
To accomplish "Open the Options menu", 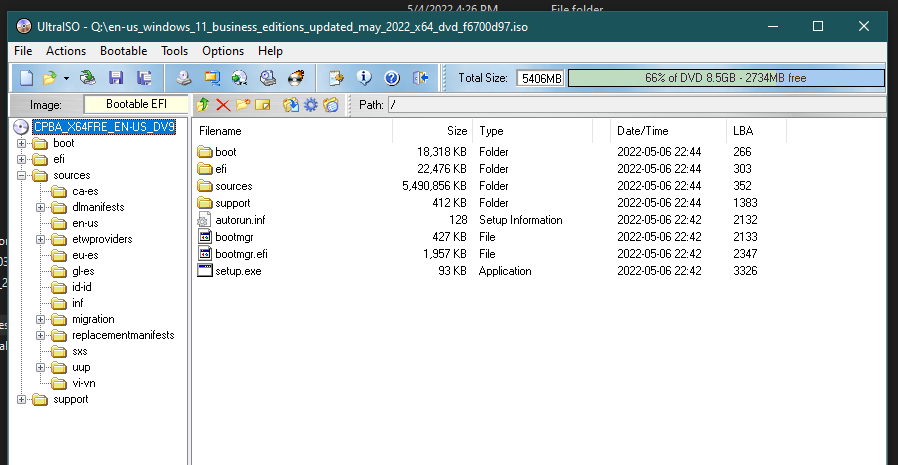I will (x=223, y=51).
